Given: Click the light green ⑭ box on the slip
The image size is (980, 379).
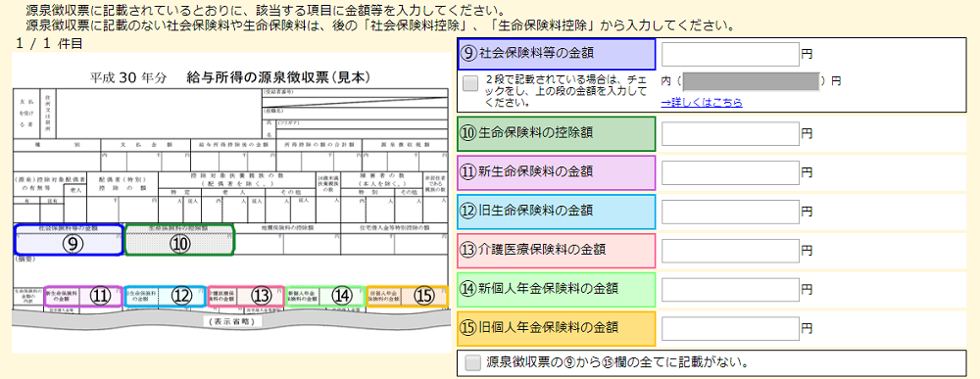Looking at the screenshot, I should pos(325,296).
